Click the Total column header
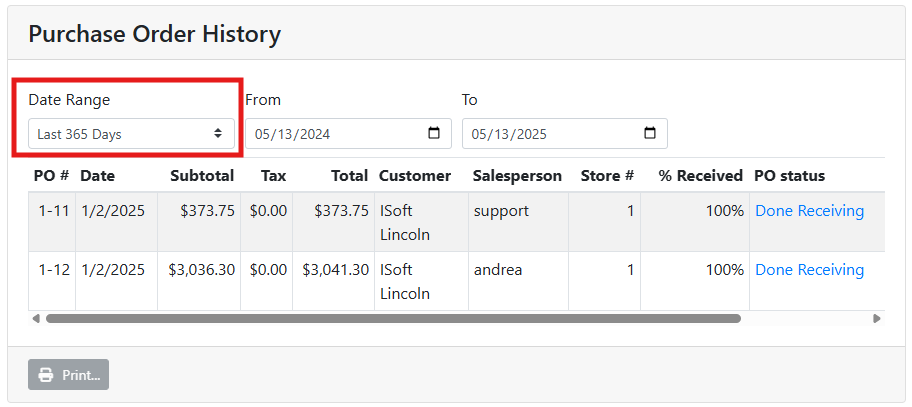The height and width of the screenshot is (407, 912). (x=350, y=176)
